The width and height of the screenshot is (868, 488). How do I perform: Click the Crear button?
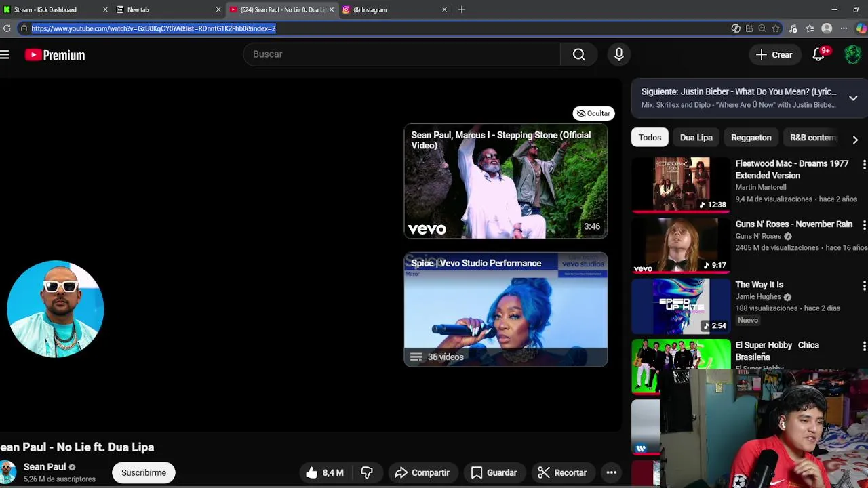tap(774, 55)
